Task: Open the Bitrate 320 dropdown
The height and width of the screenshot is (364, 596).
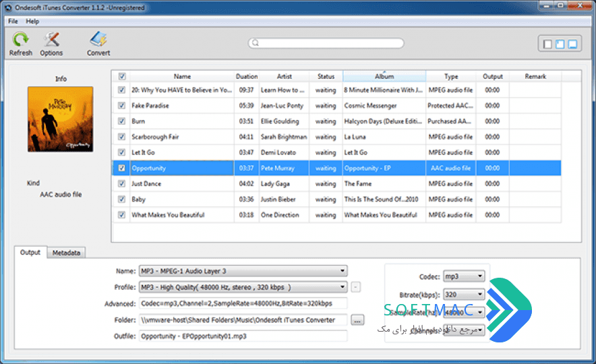Action: [464, 295]
